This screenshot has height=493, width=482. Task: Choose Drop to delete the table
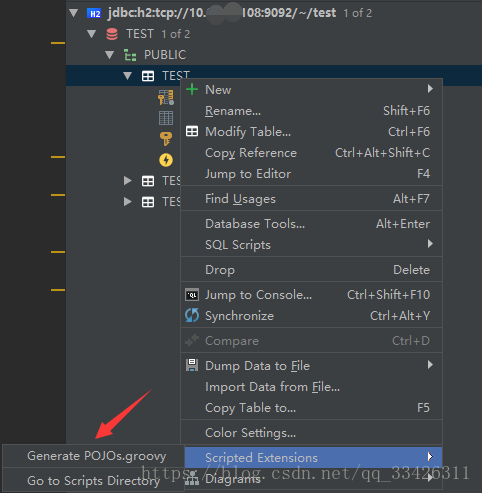point(311,270)
